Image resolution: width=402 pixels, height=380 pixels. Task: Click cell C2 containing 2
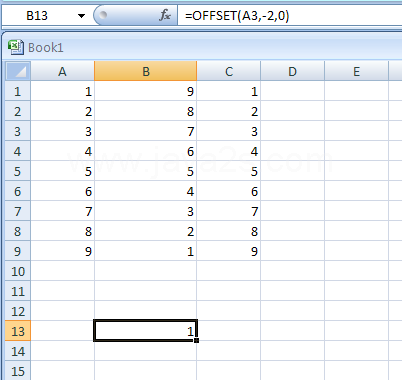[x=229, y=111]
